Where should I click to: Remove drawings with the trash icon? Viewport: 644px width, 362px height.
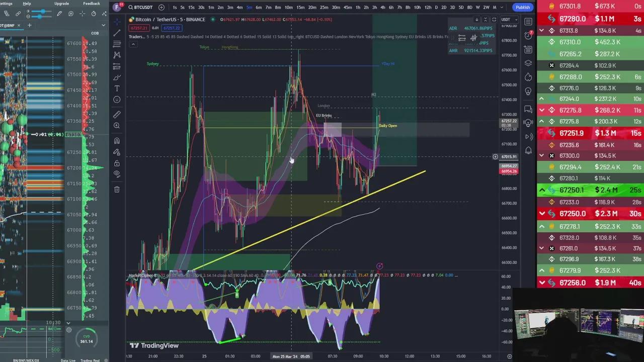point(117,189)
